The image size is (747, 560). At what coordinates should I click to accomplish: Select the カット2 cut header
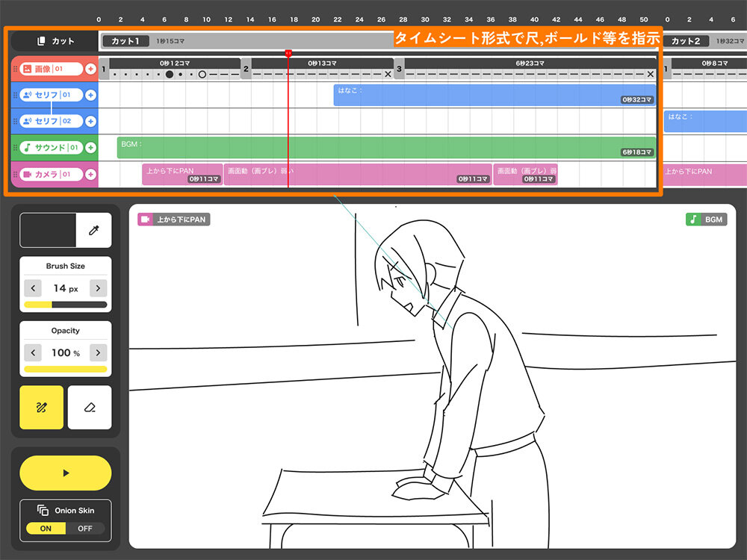[686, 41]
